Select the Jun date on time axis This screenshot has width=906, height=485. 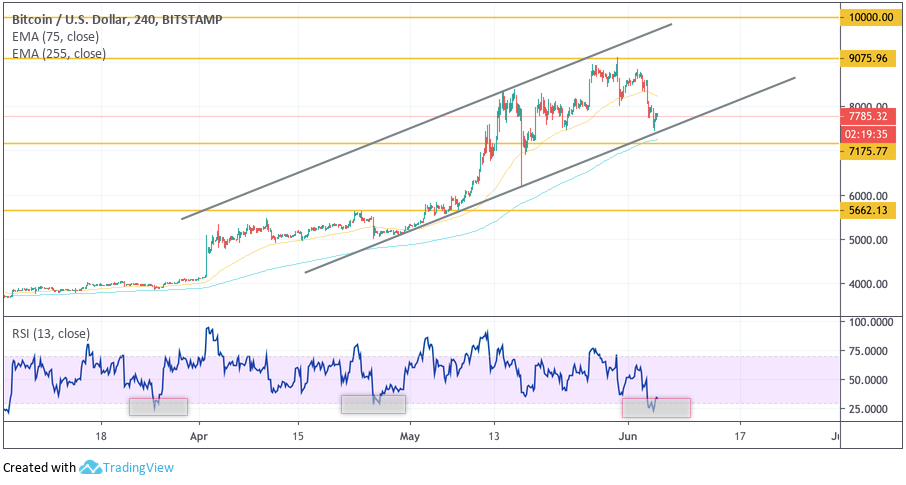click(627, 436)
